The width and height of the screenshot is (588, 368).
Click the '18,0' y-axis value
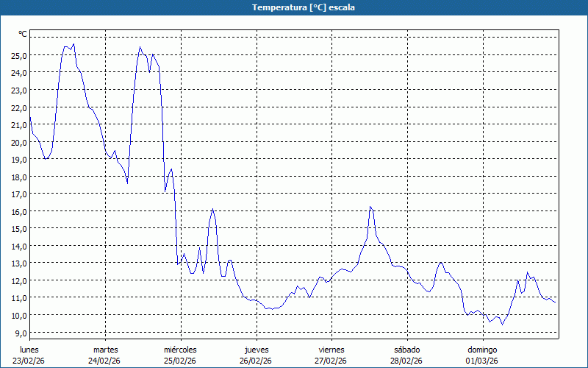click(20, 177)
